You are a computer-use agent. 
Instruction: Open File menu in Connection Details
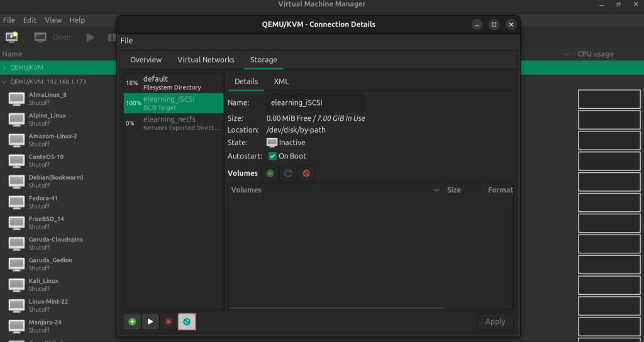(126, 41)
